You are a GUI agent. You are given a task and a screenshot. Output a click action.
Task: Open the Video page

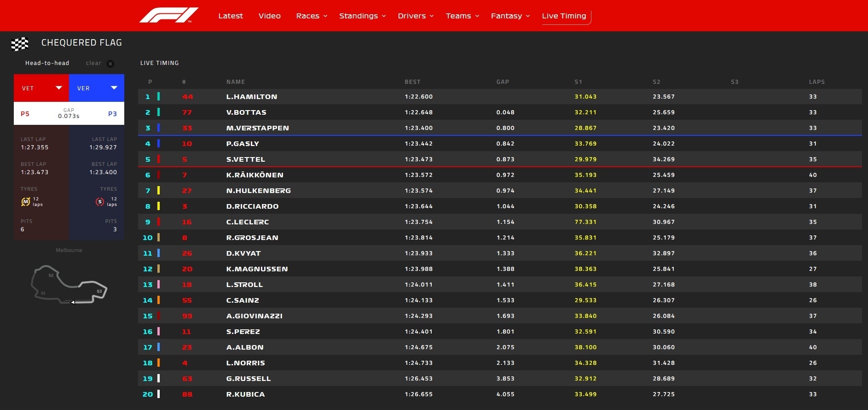(270, 16)
